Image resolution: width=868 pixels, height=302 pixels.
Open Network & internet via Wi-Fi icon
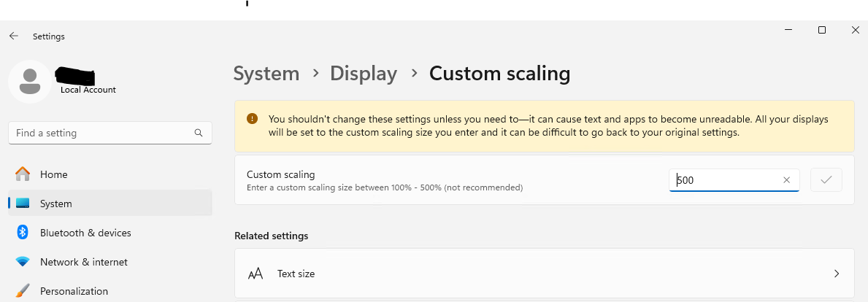pos(23,262)
